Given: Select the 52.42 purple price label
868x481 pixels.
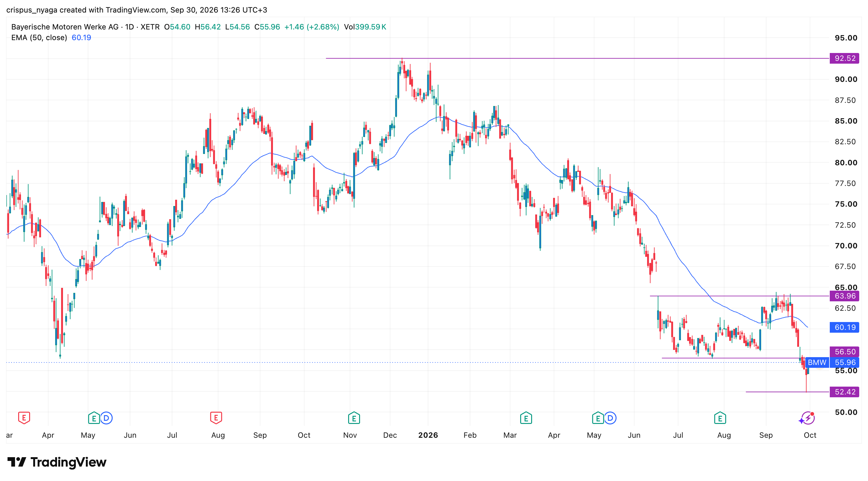Looking at the screenshot, I should point(844,392).
